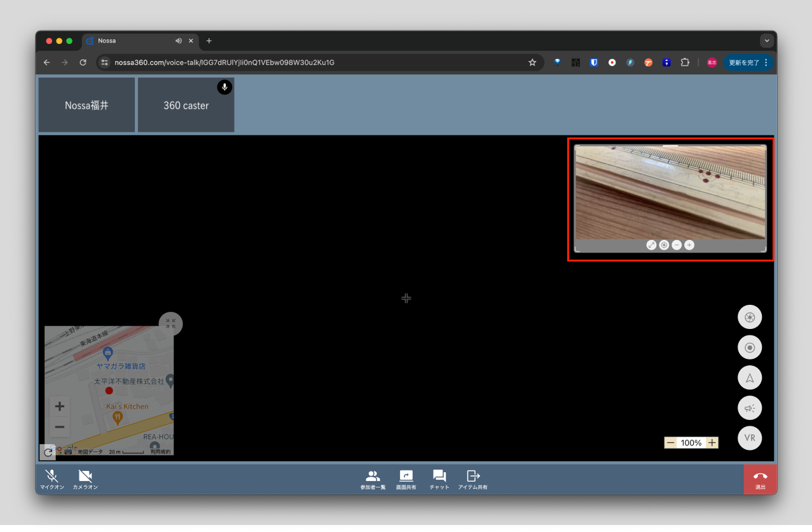
Task: Open the participant list (参加者一覧)
Action: (373, 479)
